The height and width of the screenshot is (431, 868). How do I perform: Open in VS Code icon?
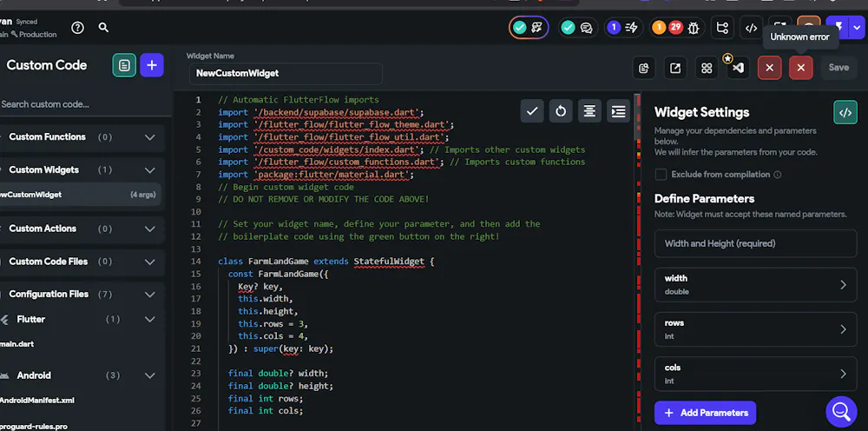tap(738, 68)
